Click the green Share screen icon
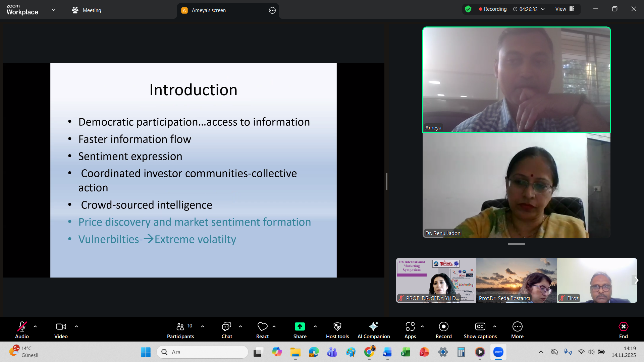Image resolution: width=644 pixels, height=362 pixels. coord(300,326)
